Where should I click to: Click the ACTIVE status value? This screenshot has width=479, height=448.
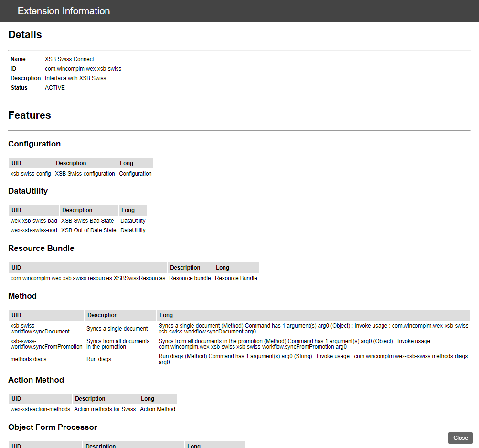[x=55, y=88]
